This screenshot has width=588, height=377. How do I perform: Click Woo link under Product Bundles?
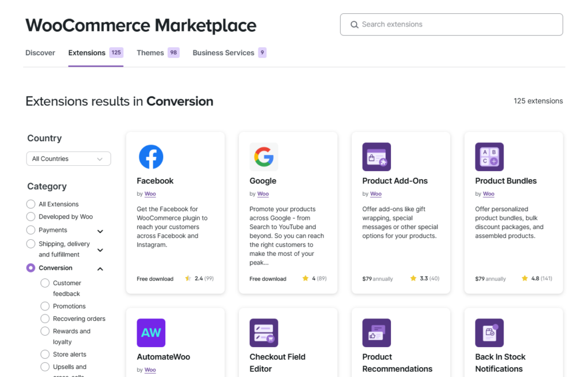(489, 194)
